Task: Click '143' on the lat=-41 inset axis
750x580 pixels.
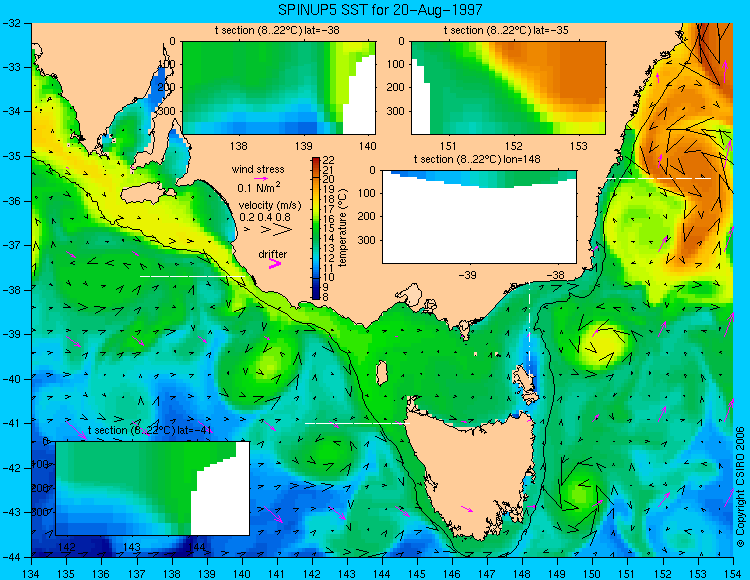Action: click(132, 547)
